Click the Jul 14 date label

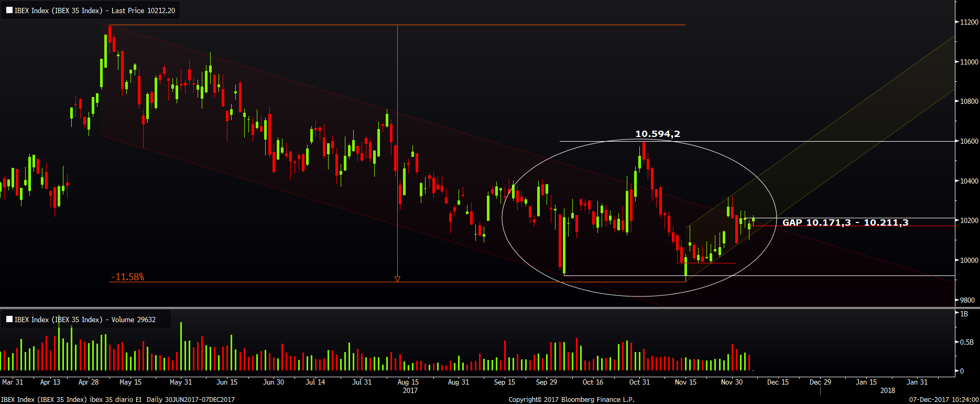point(315,382)
